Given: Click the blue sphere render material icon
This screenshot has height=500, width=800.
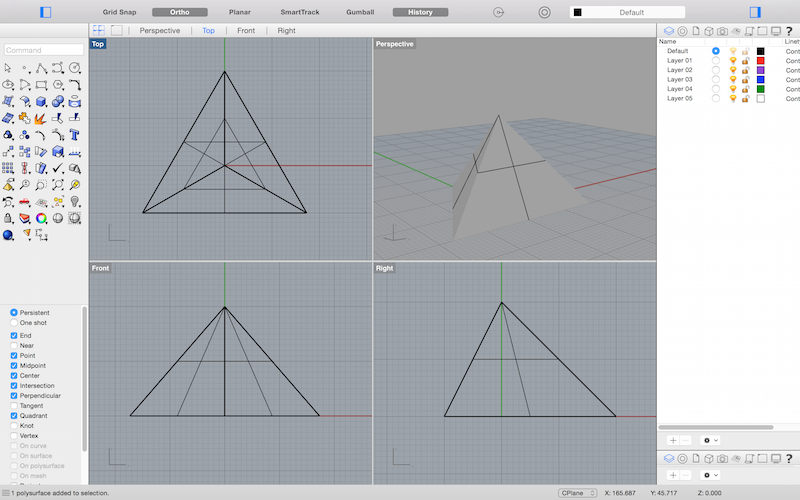Looking at the screenshot, I should (8, 235).
